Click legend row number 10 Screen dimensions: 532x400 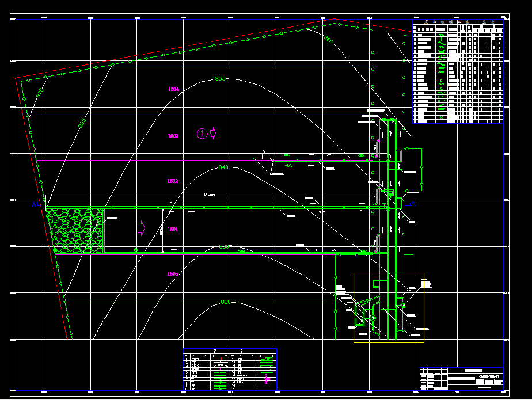pyautogui.click(x=187, y=389)
